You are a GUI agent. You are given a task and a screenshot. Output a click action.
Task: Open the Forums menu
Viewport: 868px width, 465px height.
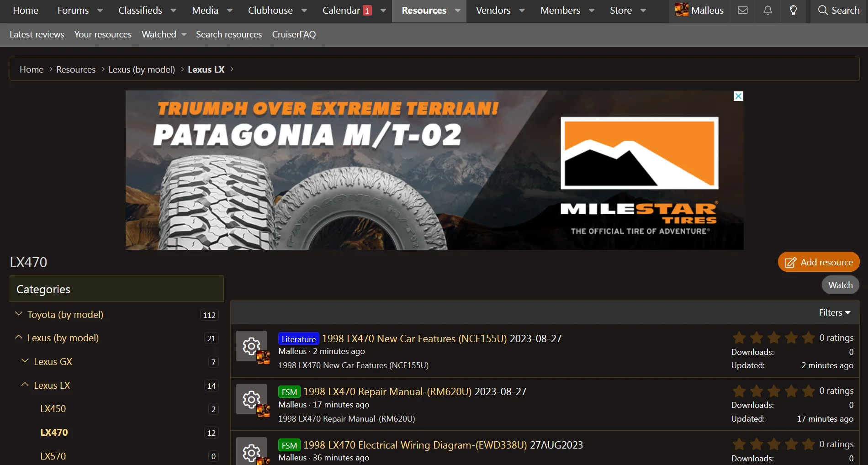point(73,11)
